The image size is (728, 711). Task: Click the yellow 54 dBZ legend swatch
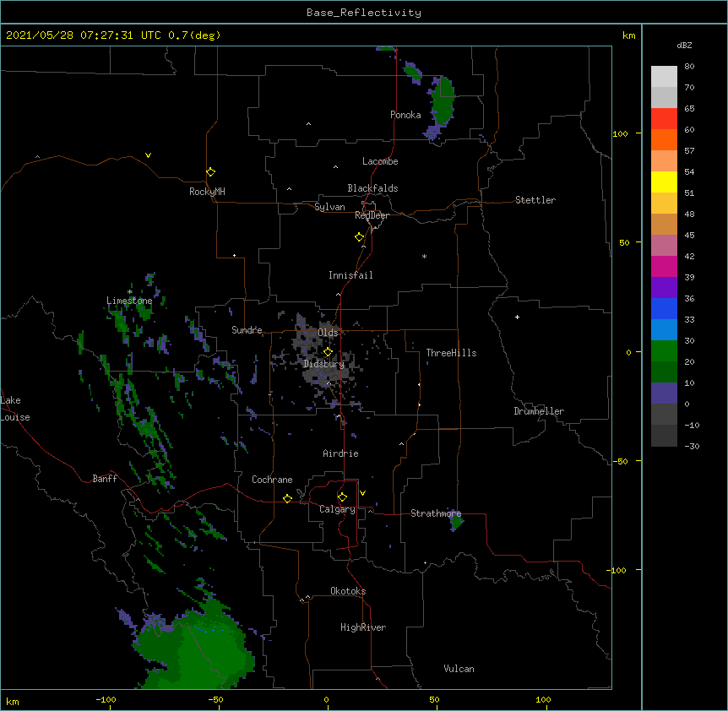(664, 182)
